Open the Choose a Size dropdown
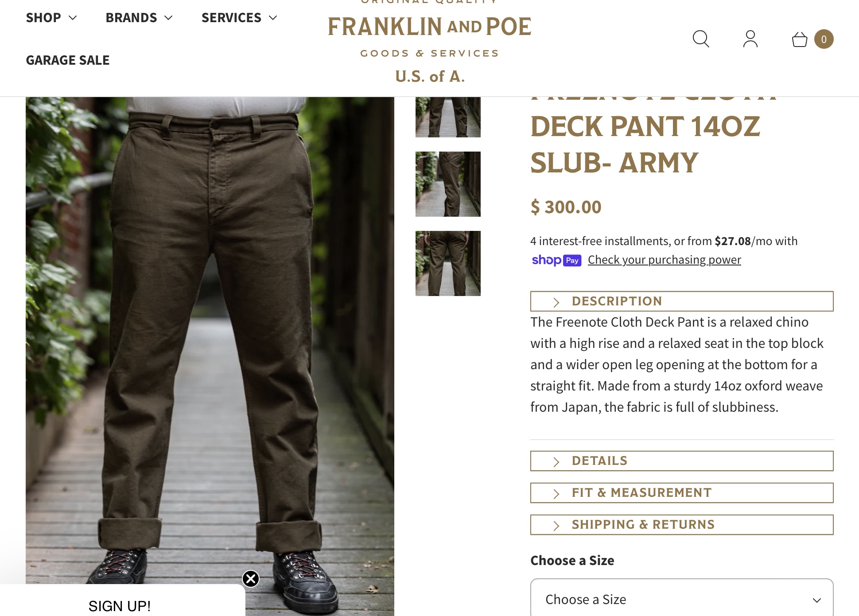Screen dimensions: 859x616 (x=682, y=599)
